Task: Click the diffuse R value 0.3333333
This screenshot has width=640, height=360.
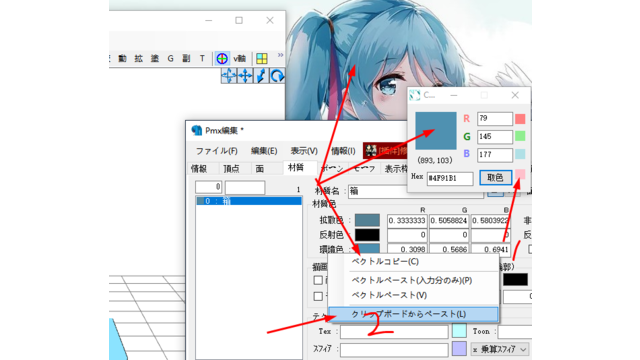Action: [407, 220]
